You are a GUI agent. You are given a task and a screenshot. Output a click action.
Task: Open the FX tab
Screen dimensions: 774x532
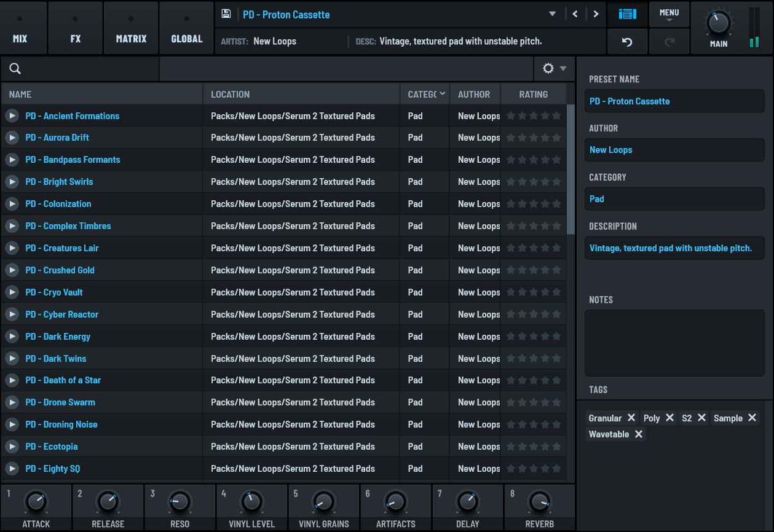75,28
